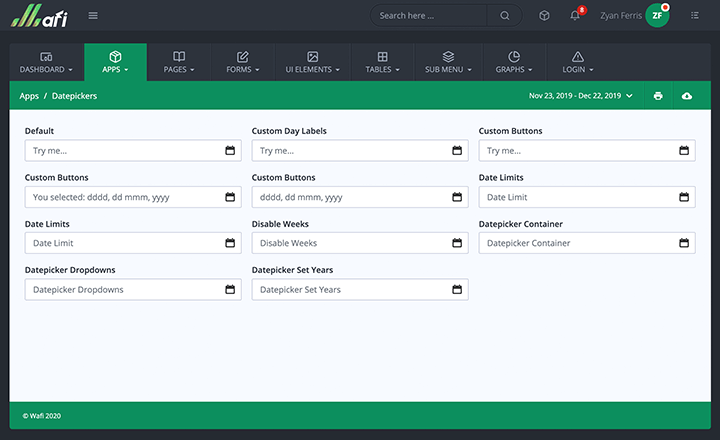Click the cloud download icon

[x=687, y=96]
